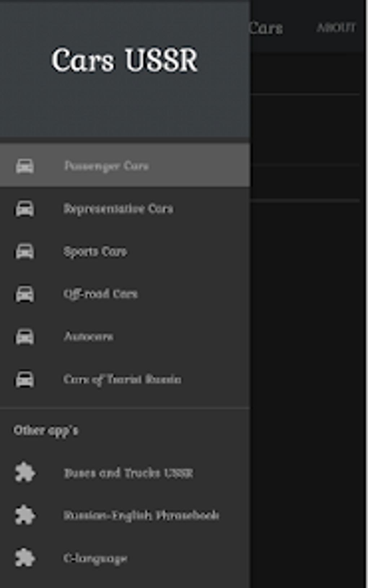Image resolution: width=368 pixels, height=588 pixels.
Task: Click the car icon beside Off-road Cars
Action: [x=25, y=294]
